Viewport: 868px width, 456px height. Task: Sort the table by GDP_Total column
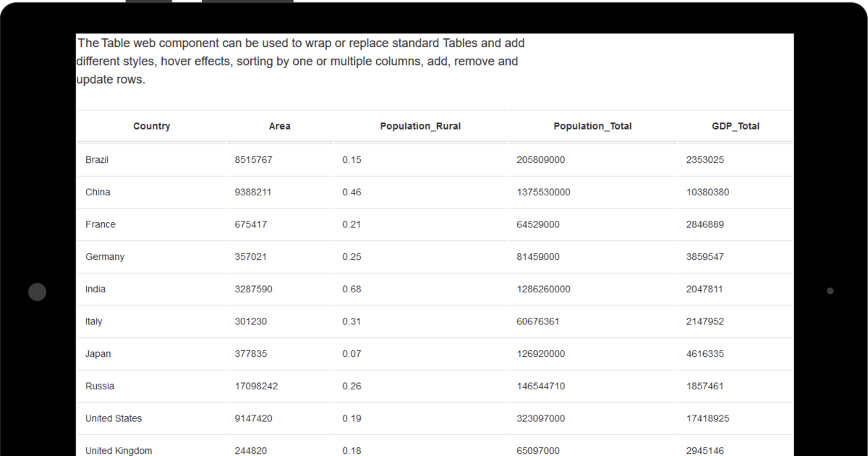point(736,125)
